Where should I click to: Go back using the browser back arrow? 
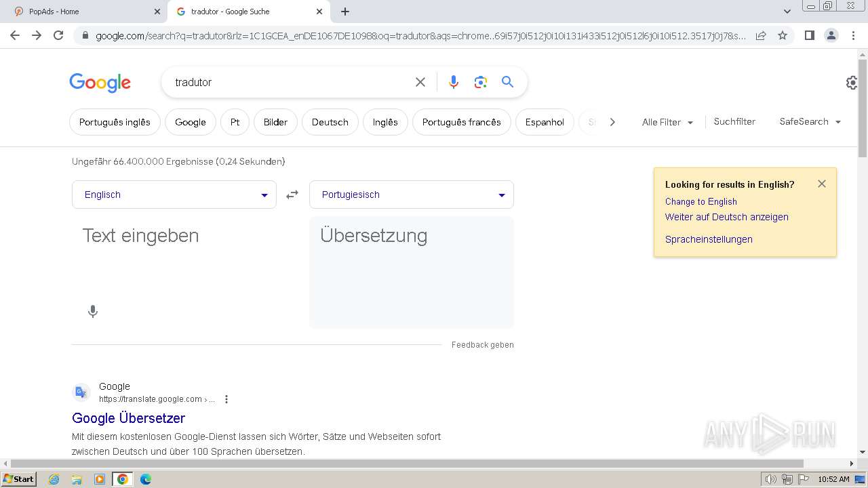pos(15,35)
